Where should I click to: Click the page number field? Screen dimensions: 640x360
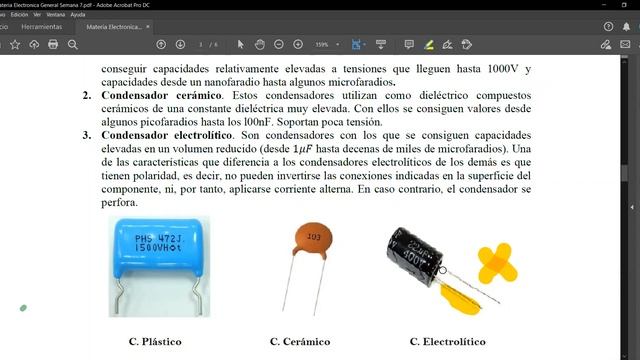pyautogui.click(x=201, y=44)
